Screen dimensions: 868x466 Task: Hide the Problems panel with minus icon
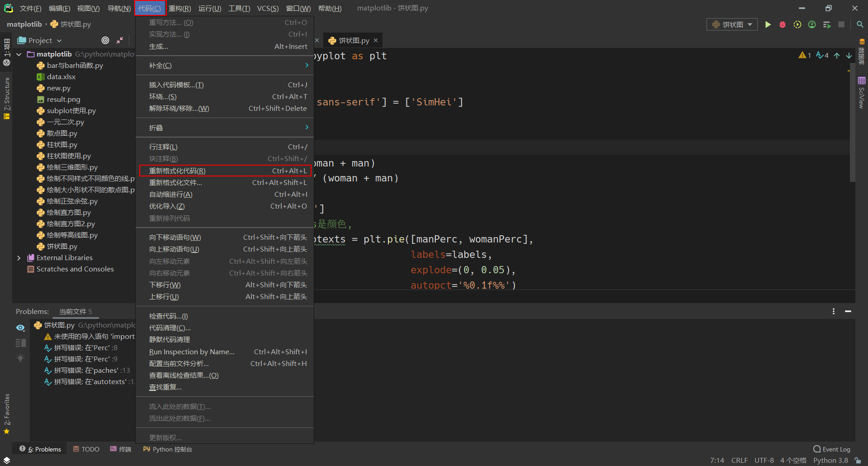point(848,311)
